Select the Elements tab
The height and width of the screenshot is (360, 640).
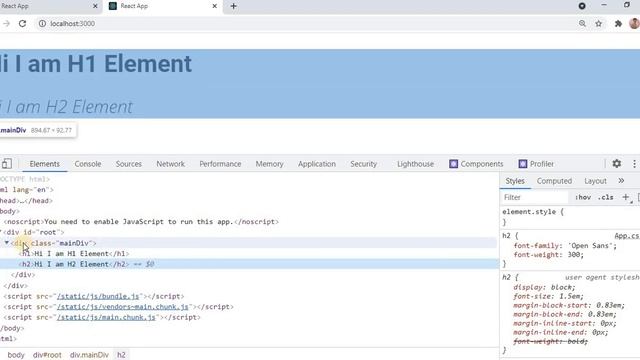point(44,164)
